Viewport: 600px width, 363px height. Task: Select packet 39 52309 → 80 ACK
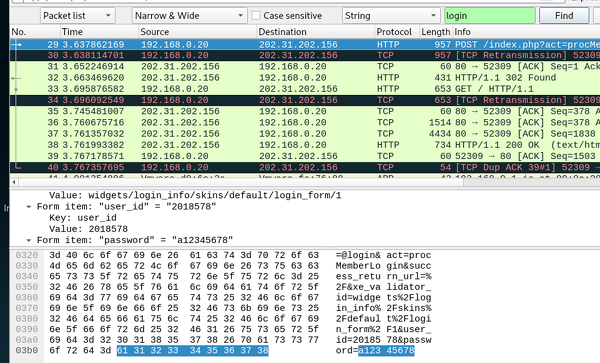click(x=305, y=156)
